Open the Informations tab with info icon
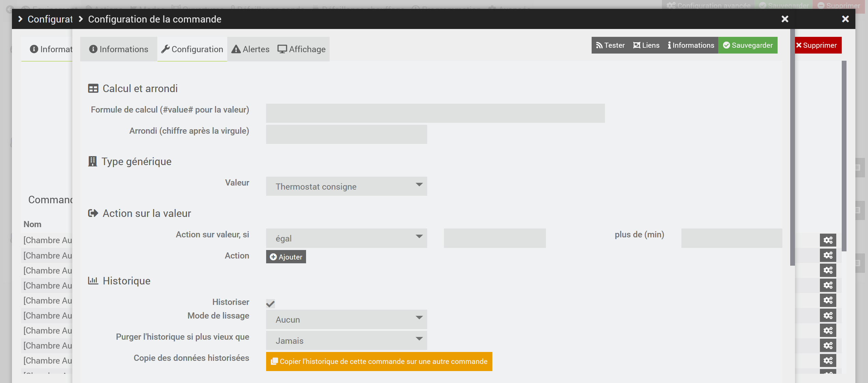The width and height of the screenshot is (868, 383). pyautogui.click(x=118, y=49)
